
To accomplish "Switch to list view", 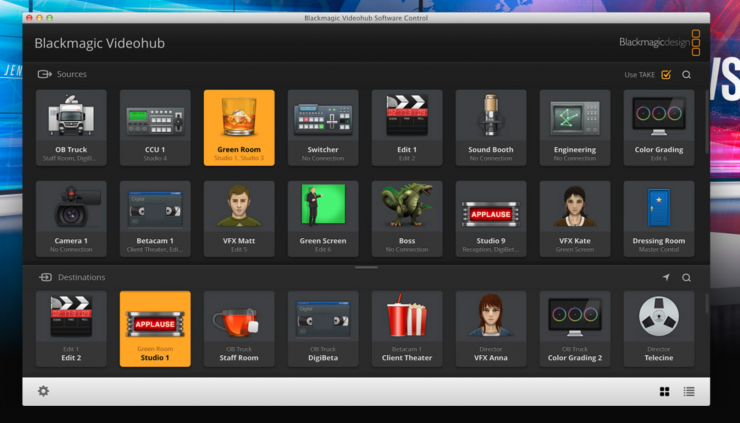I will click(x=689, y=391).
